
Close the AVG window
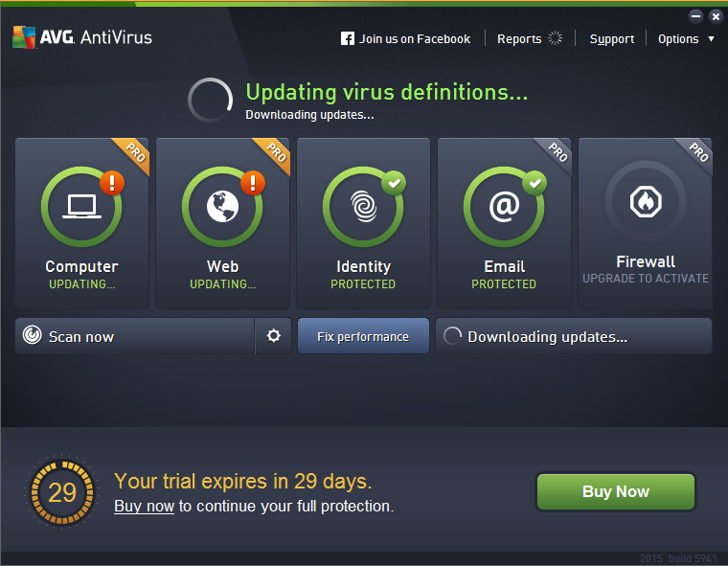click(716, 16)
